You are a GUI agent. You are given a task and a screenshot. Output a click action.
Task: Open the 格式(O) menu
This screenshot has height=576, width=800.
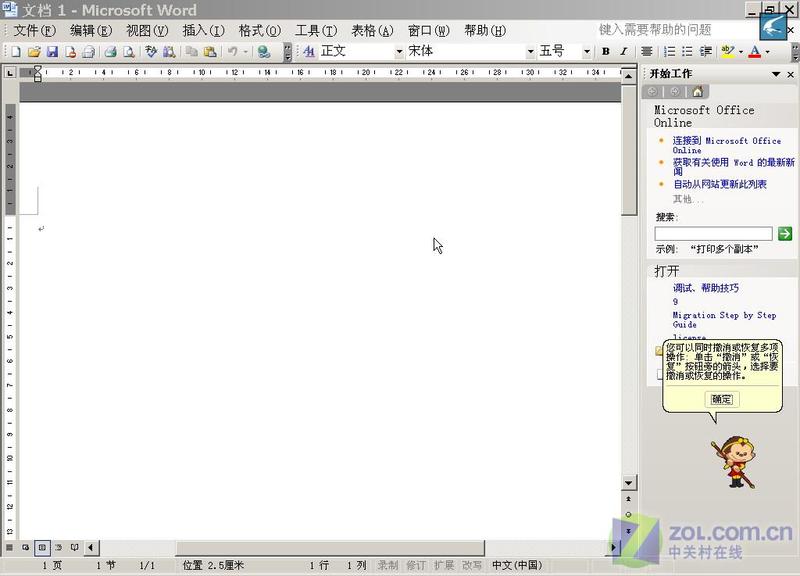point(260,31)
